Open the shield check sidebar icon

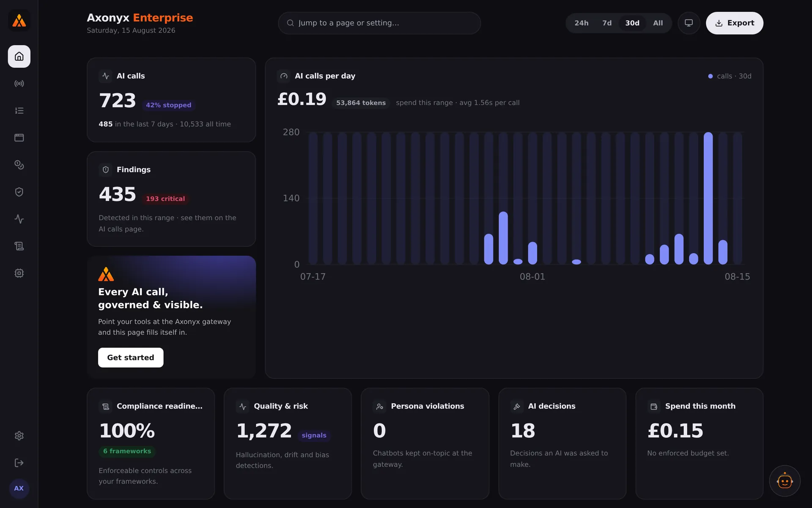click(19, 192)
